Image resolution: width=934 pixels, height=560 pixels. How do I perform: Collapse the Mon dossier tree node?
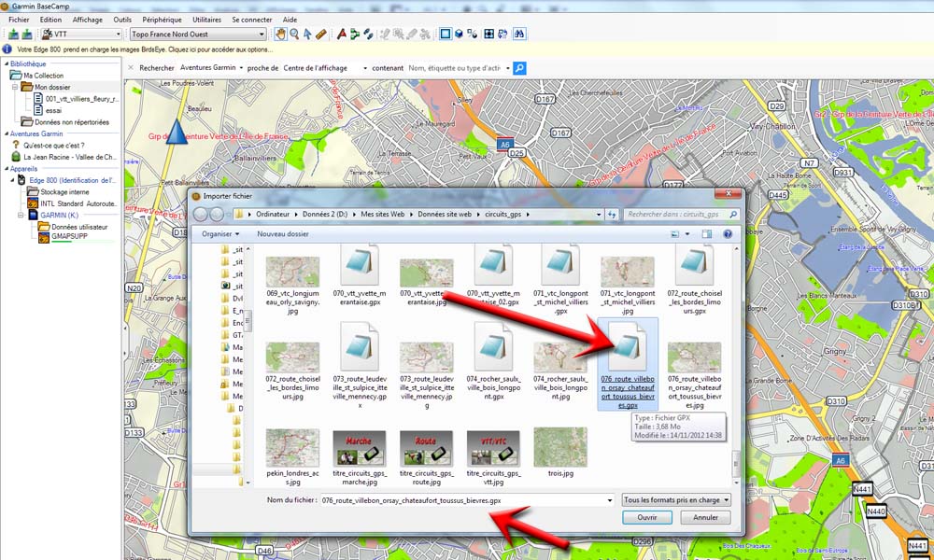coord(16,87)
